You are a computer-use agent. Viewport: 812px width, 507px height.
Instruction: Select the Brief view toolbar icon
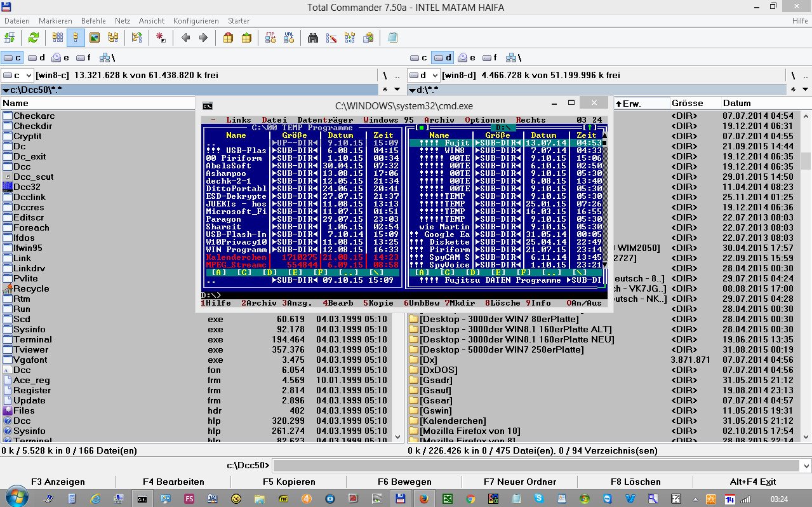[58, 37]
